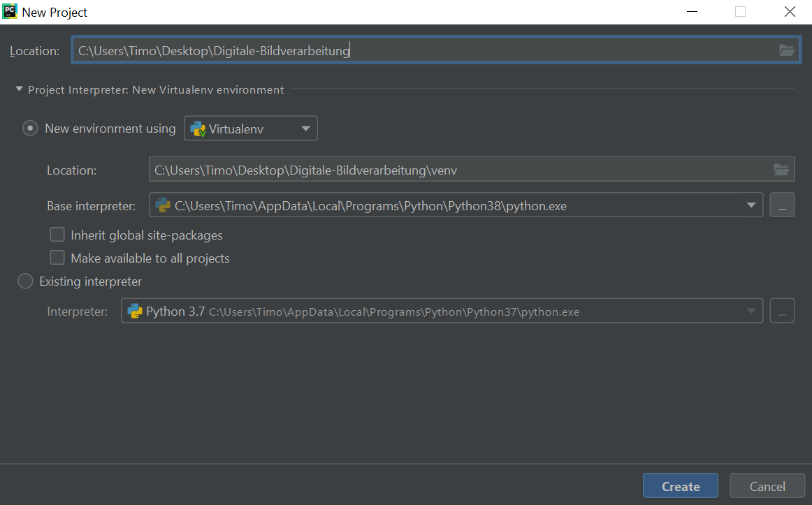This screenshot has width=812, height=505.
Task: Expand Base interpreter dropdown arrow
Action: coord(751,205)
